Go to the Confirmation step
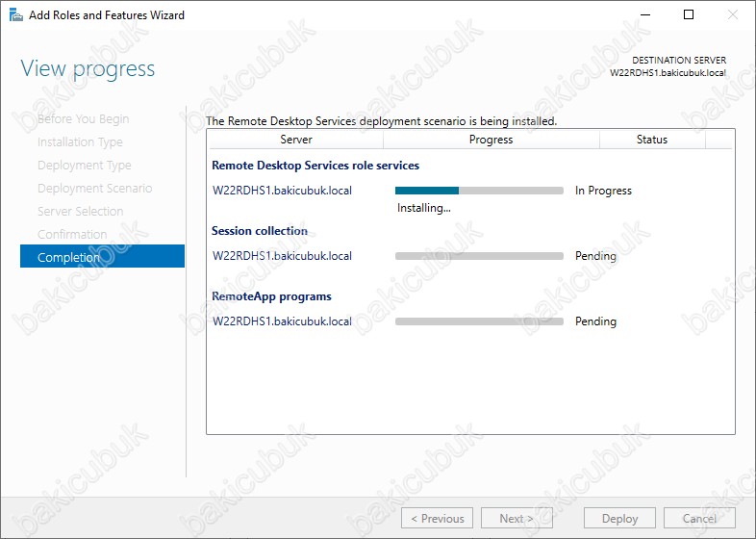Screen dimensions: 756x539 pos(72,235)
